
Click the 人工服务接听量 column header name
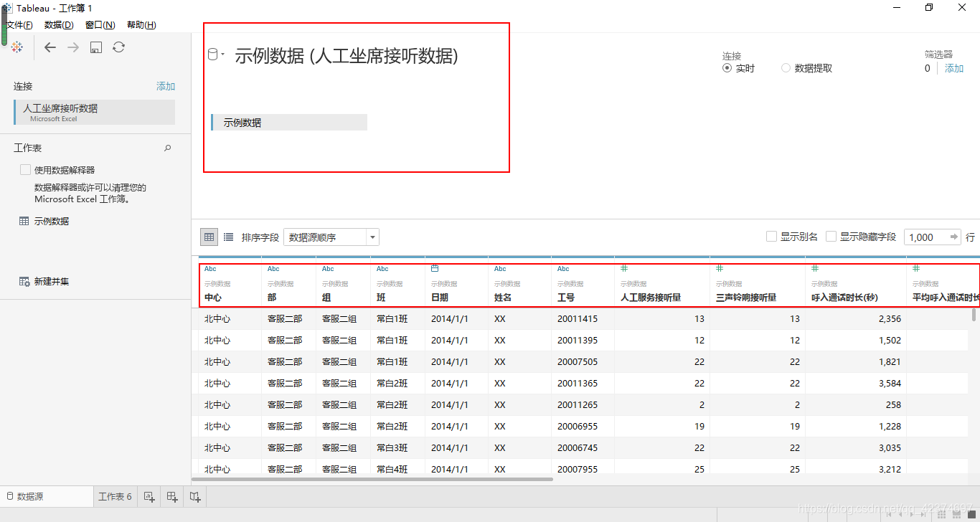click(651, 297)
